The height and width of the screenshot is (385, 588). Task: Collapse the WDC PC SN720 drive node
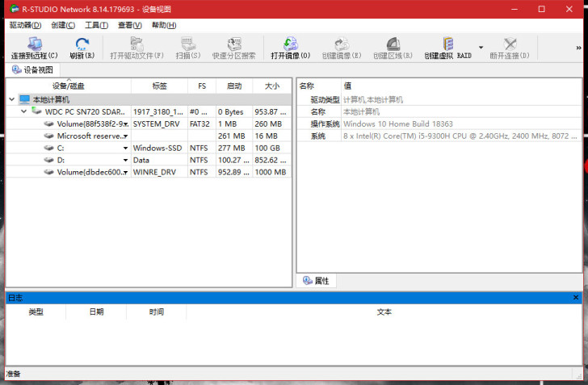point(24,111)
